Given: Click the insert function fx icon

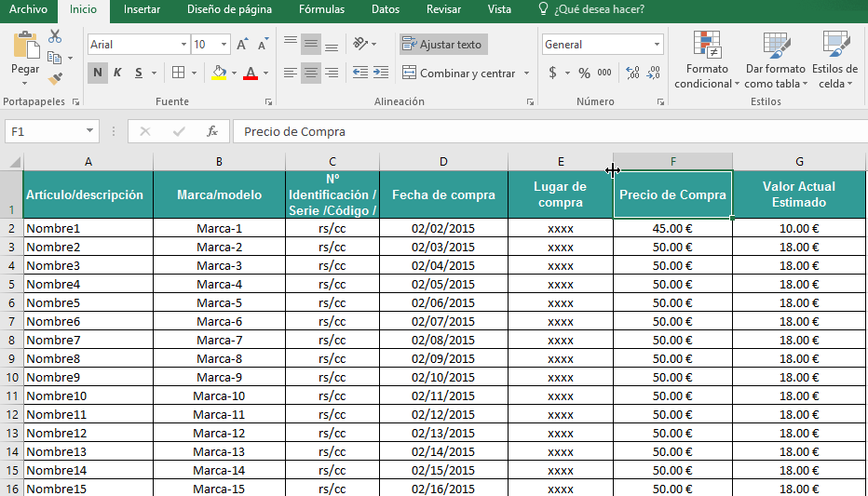Looking at the screenshot, I should (212, 131).
